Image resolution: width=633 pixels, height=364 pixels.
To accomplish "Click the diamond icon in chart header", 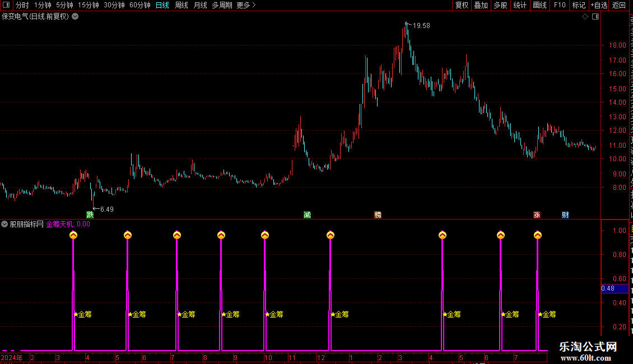I will tap(585, 17).
